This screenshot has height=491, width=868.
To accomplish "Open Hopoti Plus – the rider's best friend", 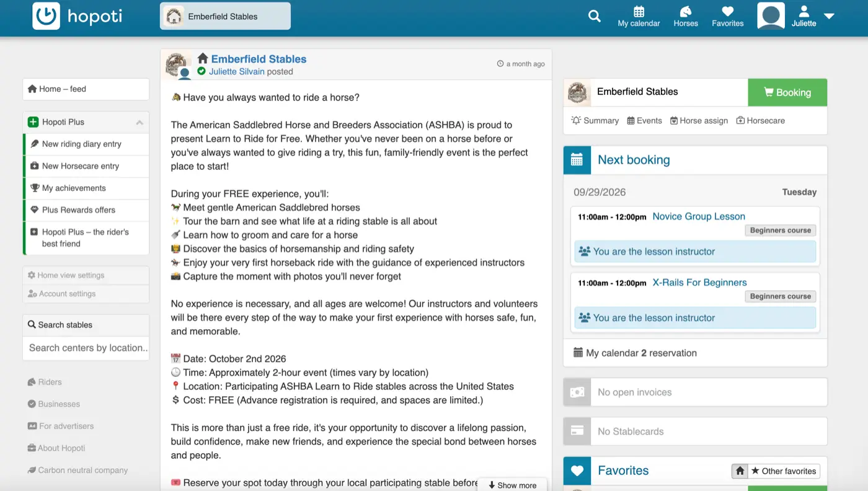I will tap(86, 238).
